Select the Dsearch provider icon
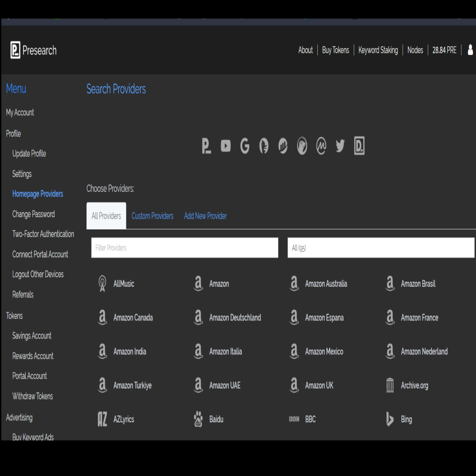Viewport: 476px width, 476px height. click(359, 146)
